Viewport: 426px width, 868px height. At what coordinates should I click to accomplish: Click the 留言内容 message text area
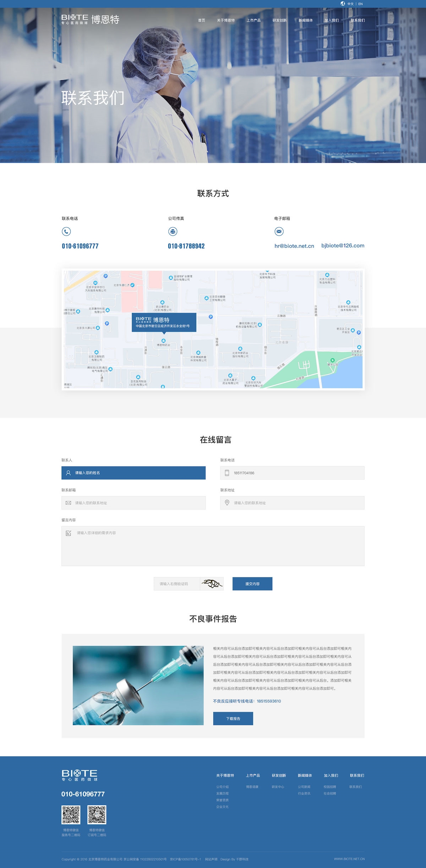[213, 546]
